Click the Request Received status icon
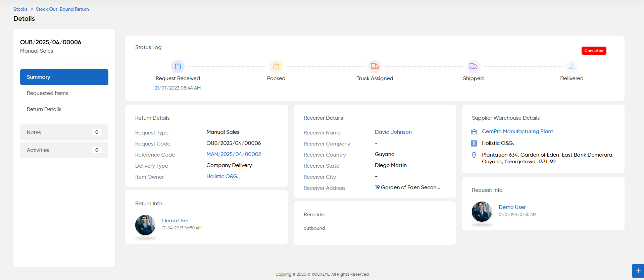 (x=178, y=66)
